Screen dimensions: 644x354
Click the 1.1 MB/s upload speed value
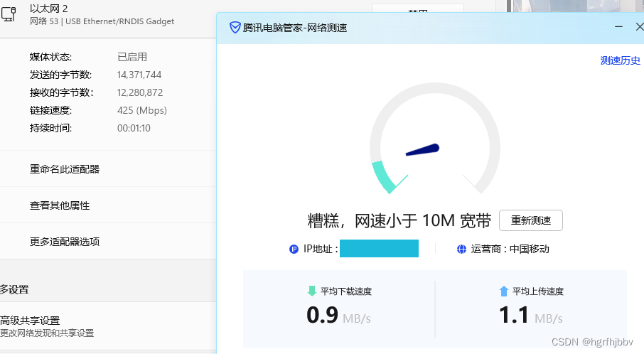[531, 316]
